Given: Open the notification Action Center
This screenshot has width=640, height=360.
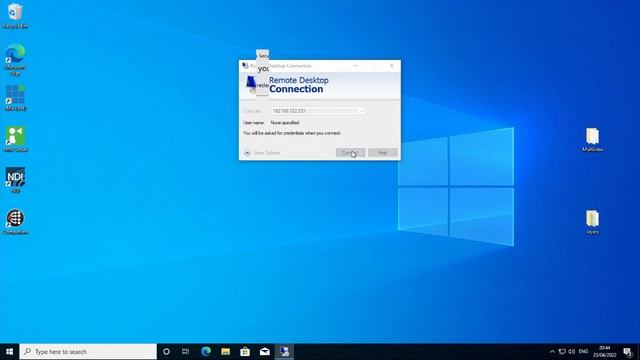Looking at the screenshot, I should (628, 351).
